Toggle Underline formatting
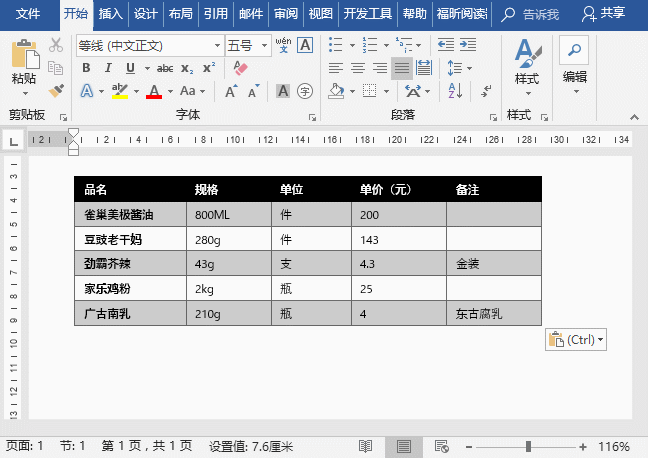The width and height of the screenshot is (648, 458). (130, 68)
